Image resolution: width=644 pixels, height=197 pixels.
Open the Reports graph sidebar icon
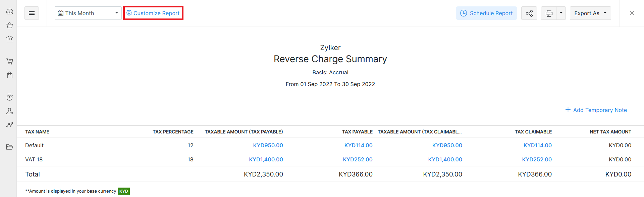pyautogui.click(x=10, y=125)
